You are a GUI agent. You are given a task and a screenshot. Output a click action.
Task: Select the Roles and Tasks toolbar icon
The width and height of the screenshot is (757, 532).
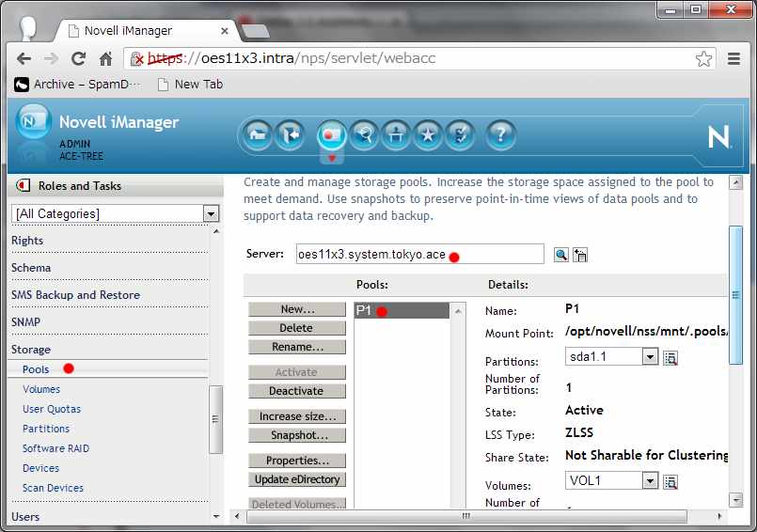tap(331, 134)
